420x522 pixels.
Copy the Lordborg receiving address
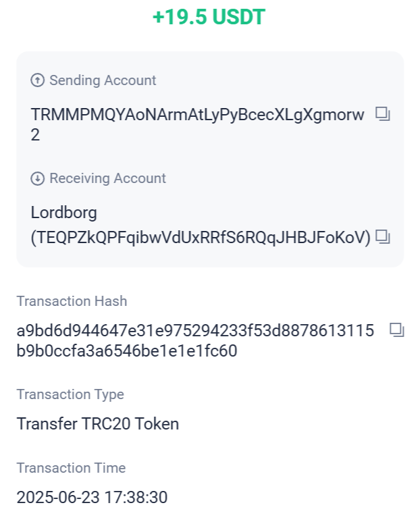[383, 237]
